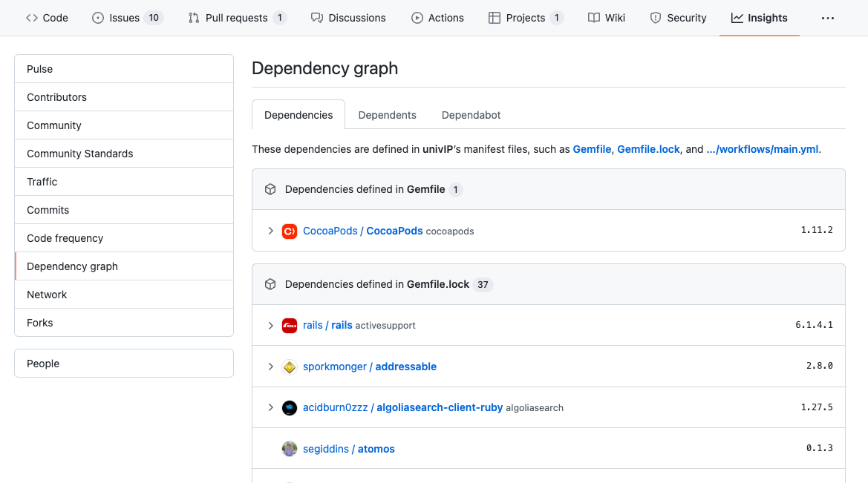This screenshot has height=483, width=868.
Task: Select the Dependencies sub-tab
Action: 298,114
